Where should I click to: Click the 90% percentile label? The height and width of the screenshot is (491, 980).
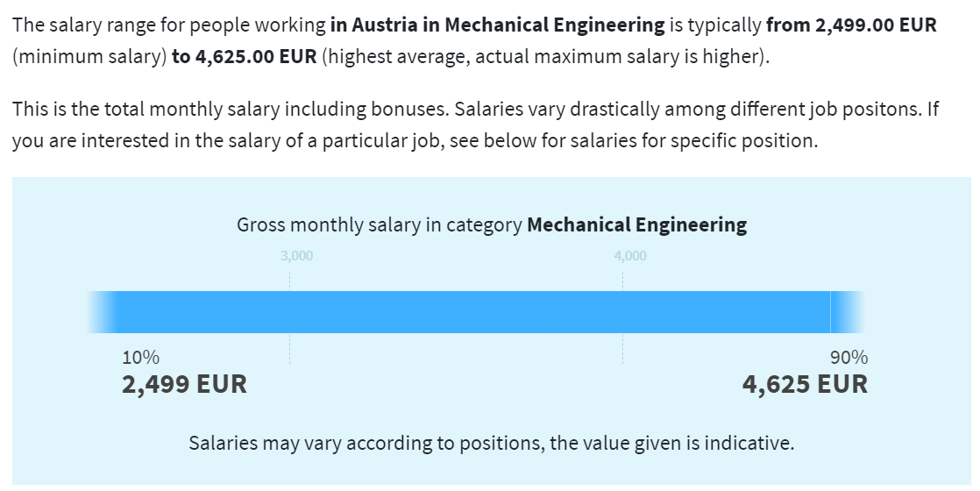849,357
